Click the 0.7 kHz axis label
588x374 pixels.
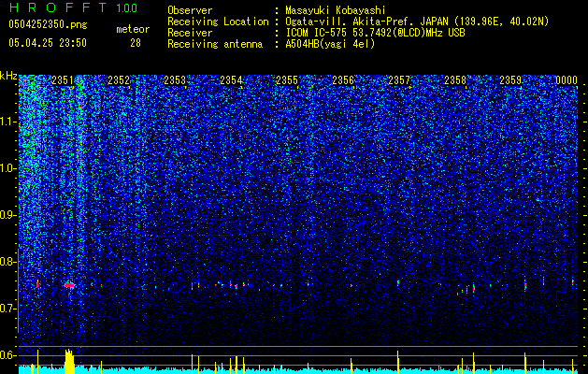coord(7,309)
